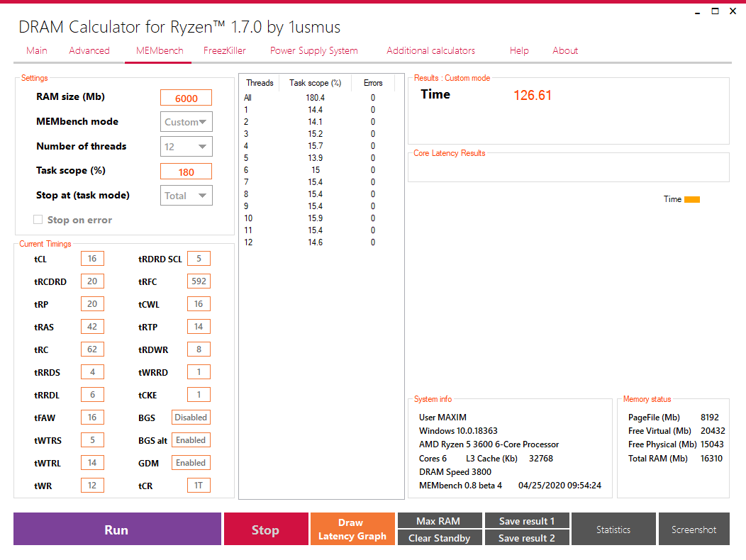
Task: Click AMD Ryzen 5 3600 processor text
Action: point(489,444)
